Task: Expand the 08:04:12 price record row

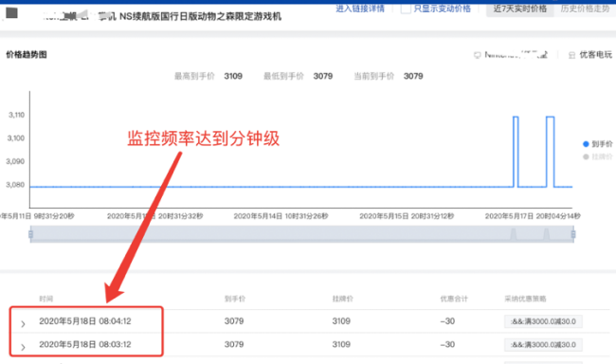Action: [x=23, y=323]
